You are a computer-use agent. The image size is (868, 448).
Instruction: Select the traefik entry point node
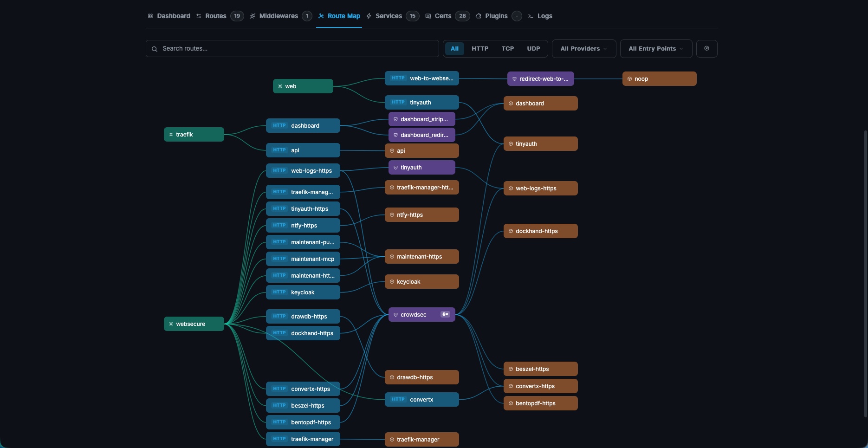194,134
